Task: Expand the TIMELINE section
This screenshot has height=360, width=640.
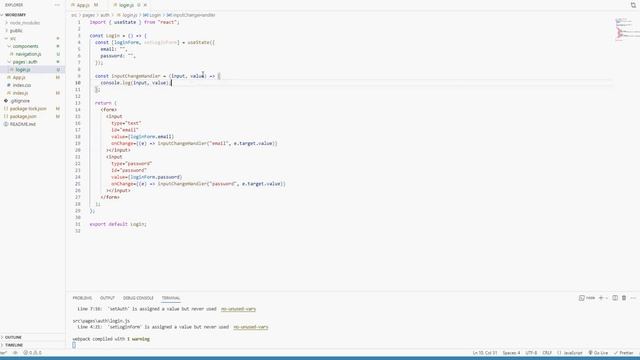Action: click(x=14, y=345)
